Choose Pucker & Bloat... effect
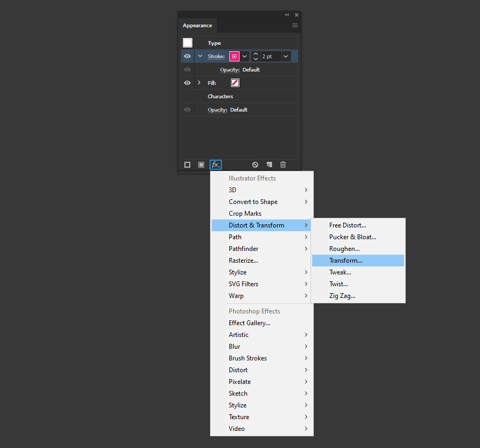 358,237
